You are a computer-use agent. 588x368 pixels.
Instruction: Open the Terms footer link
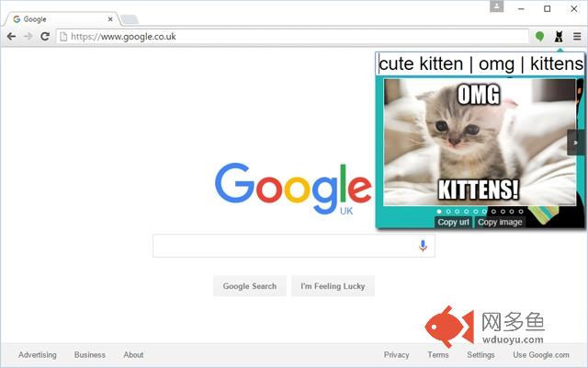point(438,354)
